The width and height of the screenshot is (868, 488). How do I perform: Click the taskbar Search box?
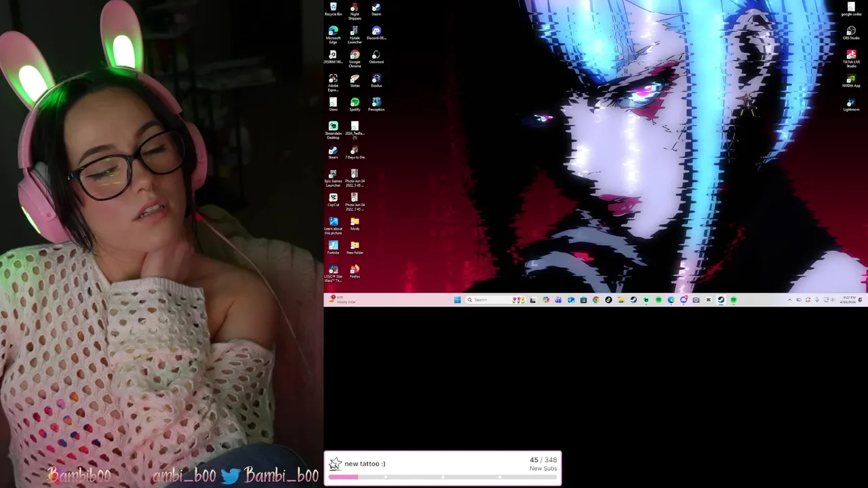click(495, 300)
